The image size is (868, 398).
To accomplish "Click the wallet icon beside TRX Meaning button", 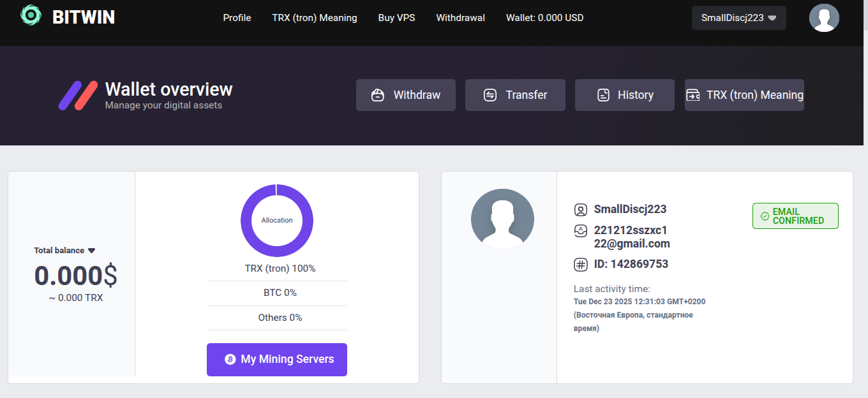I will pos(693,95).
